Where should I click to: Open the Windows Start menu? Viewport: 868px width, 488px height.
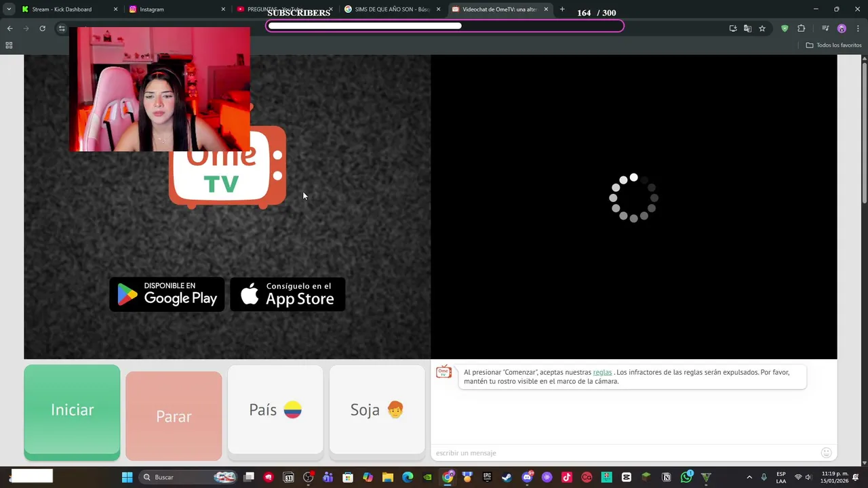coord(127,477)
